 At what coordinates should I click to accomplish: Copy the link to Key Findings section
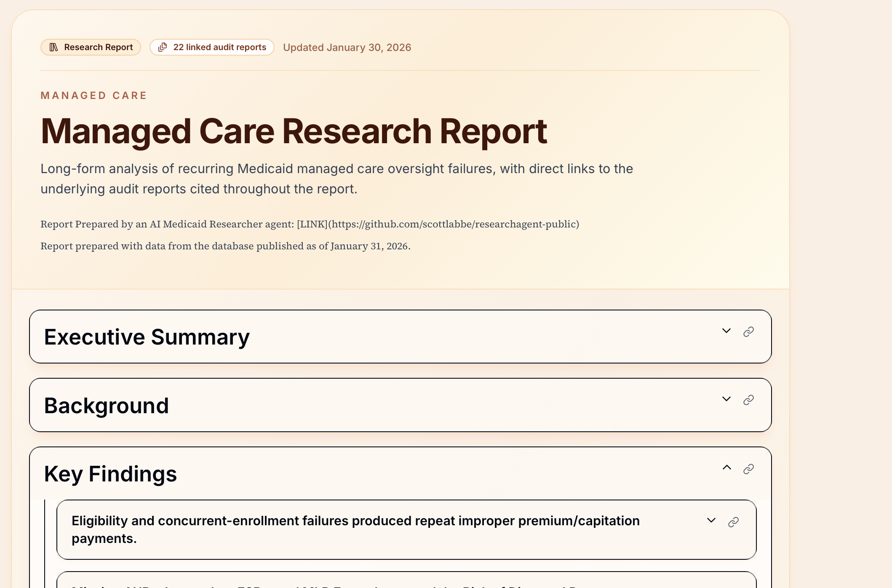click(x=748, y=469)
